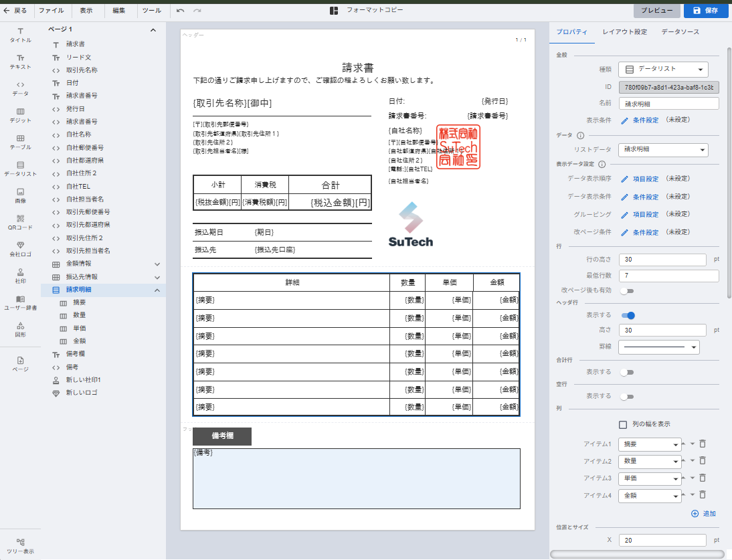Click the 保存 save button
The height and width of the screenshot is (560, 732).
pyautogui.click(x=705, y=11)
